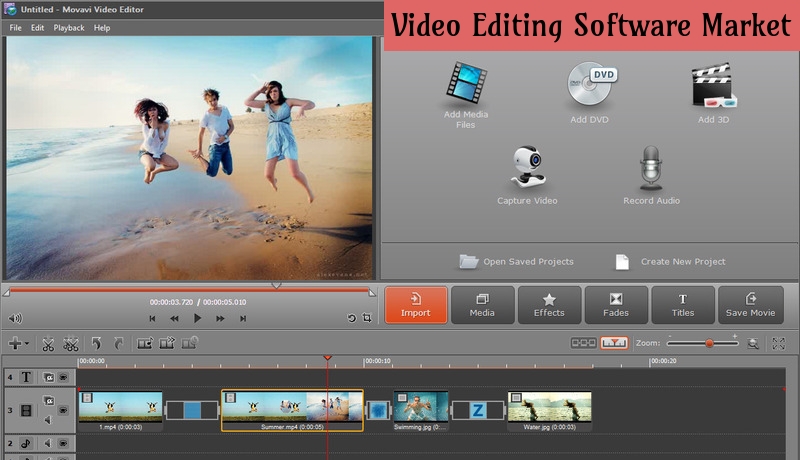The width and height of the screenshot is (800, 460).
Task: Click the clip tool icon with clock
Action: (x=190, y=343)
